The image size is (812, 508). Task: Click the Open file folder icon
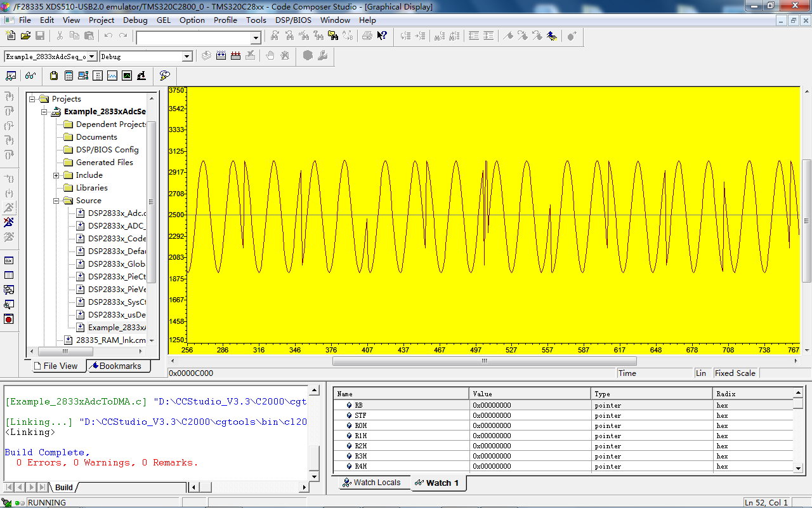pos(25,36)
